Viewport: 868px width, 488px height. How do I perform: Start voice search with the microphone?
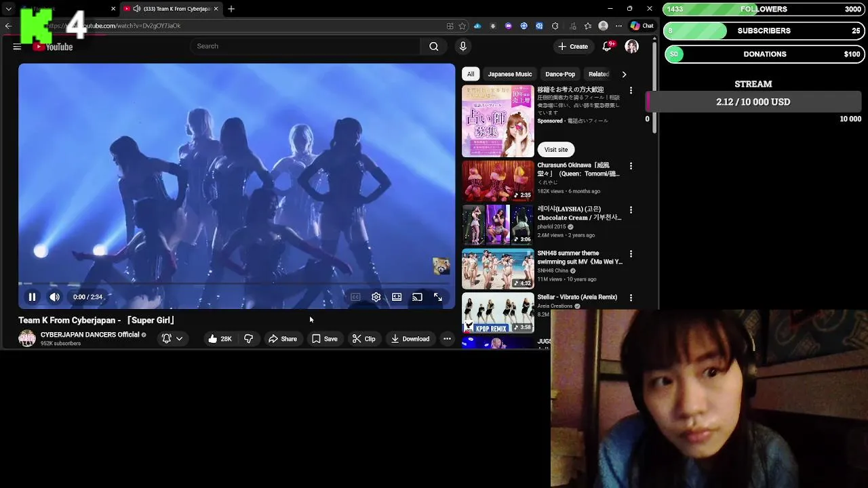463,46
